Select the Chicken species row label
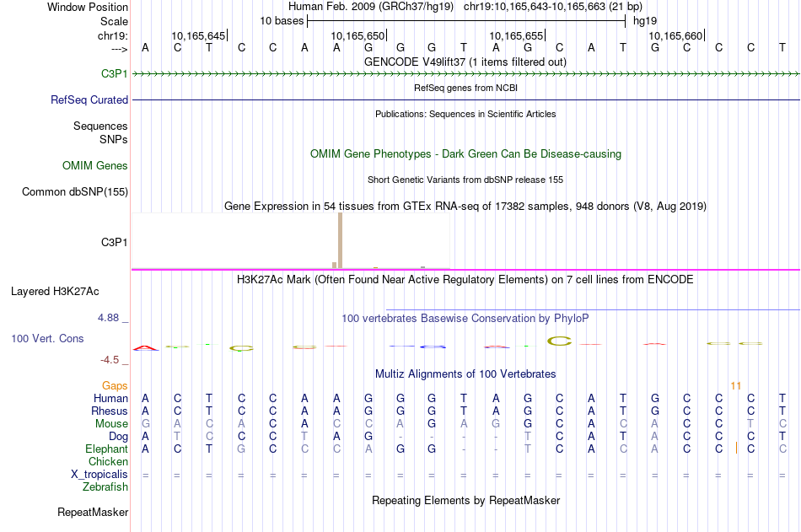Screen dimensions: 801x532 tap(108, 461)
